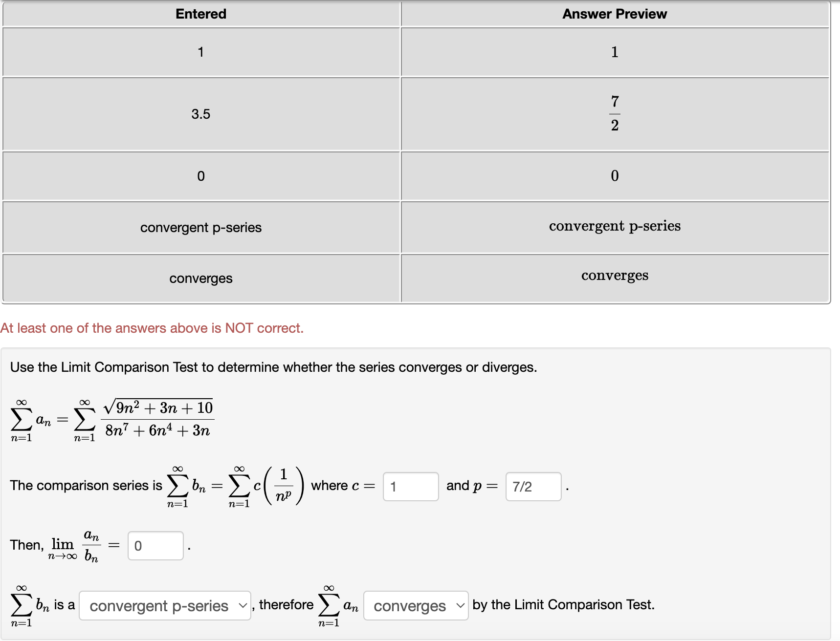Click the answer preview fraction 7/2 cell
The height and width of the screenshot is (641, 840).
[x=614, y=114]
